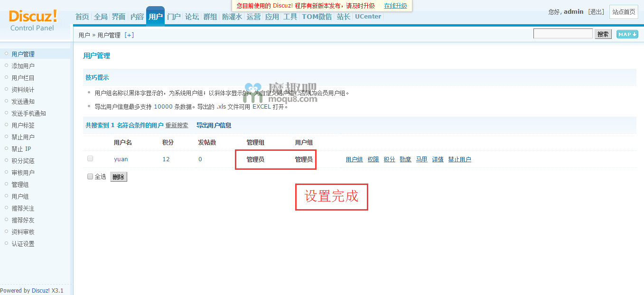Open the 首页 top menu

coord(82,17)
